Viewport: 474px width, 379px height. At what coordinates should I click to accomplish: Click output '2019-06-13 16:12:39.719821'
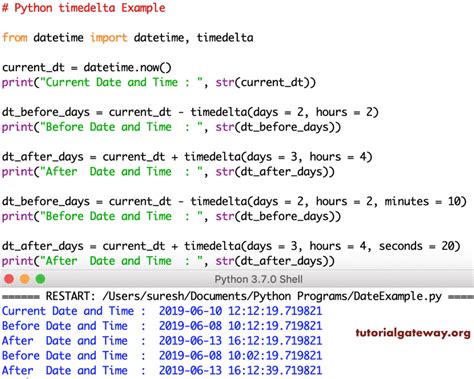pos(240,370)
